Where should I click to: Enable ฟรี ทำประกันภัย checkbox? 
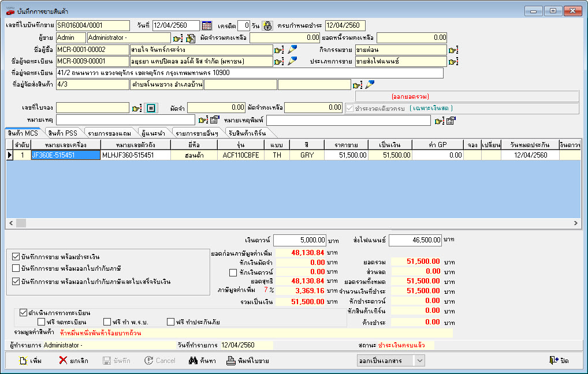[x=170, y=322]
